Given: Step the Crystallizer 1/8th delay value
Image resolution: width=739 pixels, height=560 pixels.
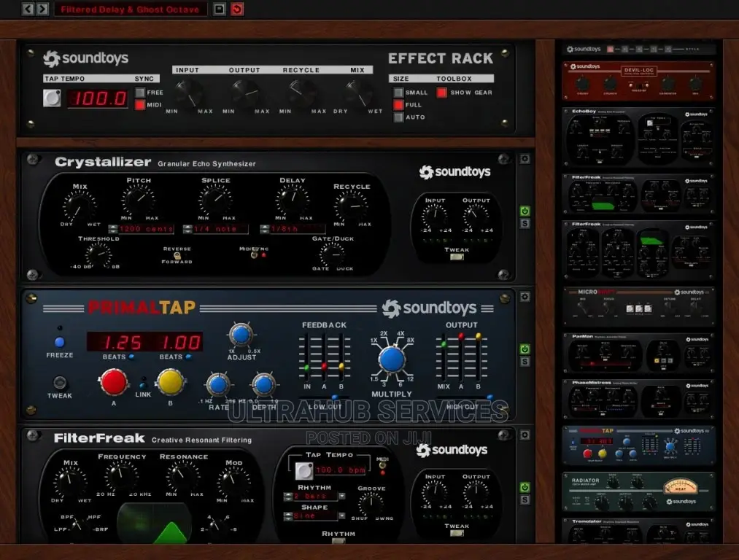Looking at the screenshot, I should point(265,229).
